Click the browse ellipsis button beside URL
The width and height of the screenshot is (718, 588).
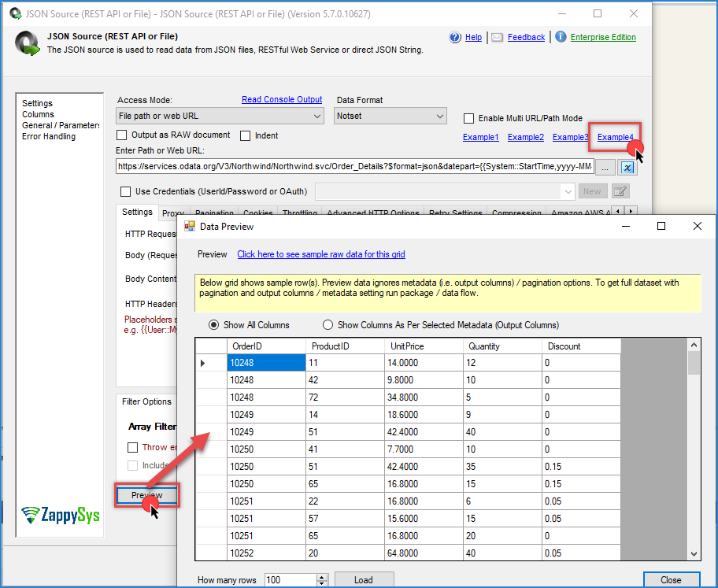(x=605, y=168)
